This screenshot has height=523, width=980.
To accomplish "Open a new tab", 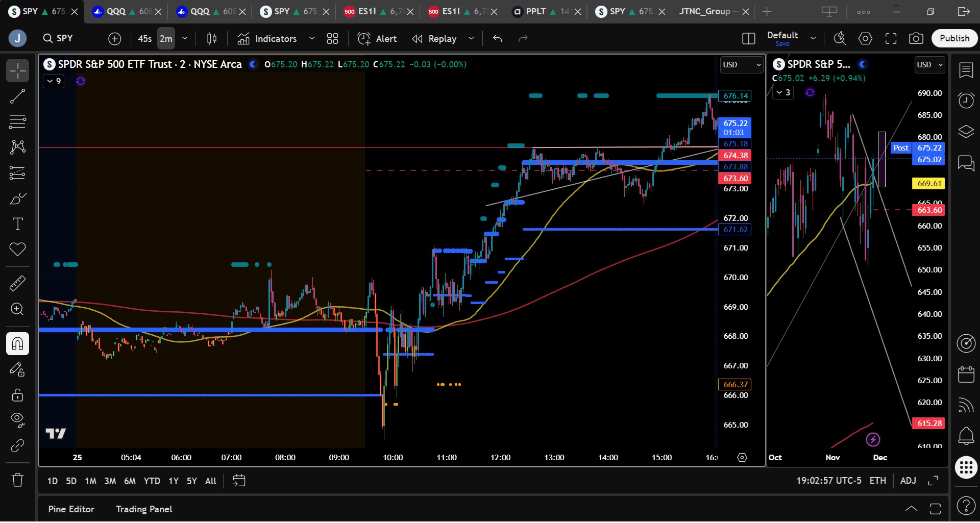I will pos(767,11).
